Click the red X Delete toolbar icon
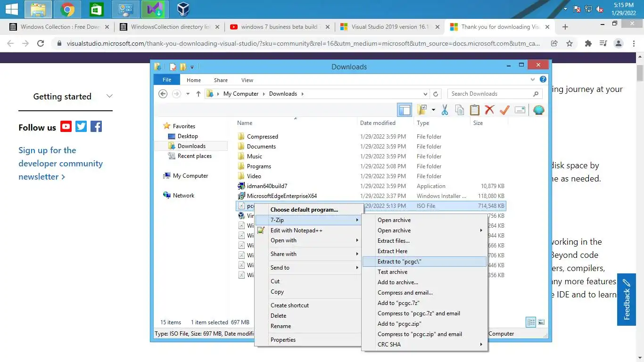This screenshot has height=362, width=644. (489, 110)
